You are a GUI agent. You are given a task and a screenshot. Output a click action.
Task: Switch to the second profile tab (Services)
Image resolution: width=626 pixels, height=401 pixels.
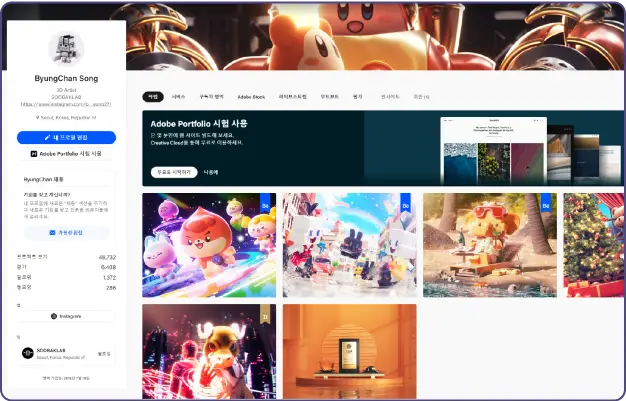click(x=178, y=97)
